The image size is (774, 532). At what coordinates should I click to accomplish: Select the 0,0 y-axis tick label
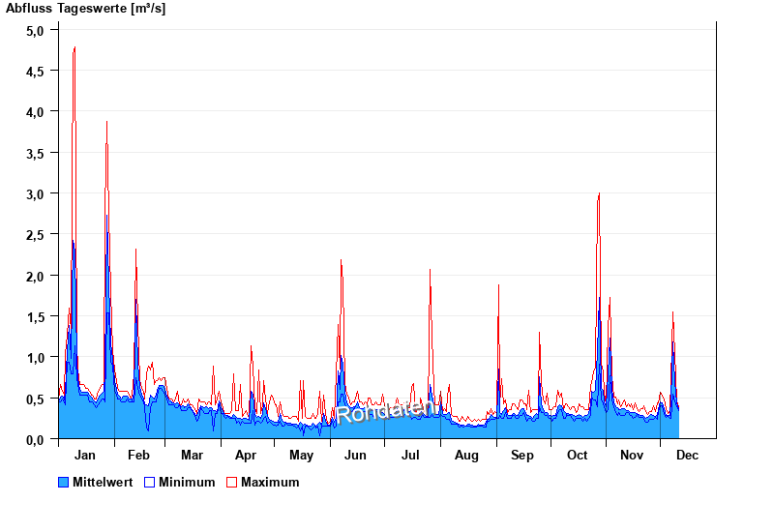[35, 439]
